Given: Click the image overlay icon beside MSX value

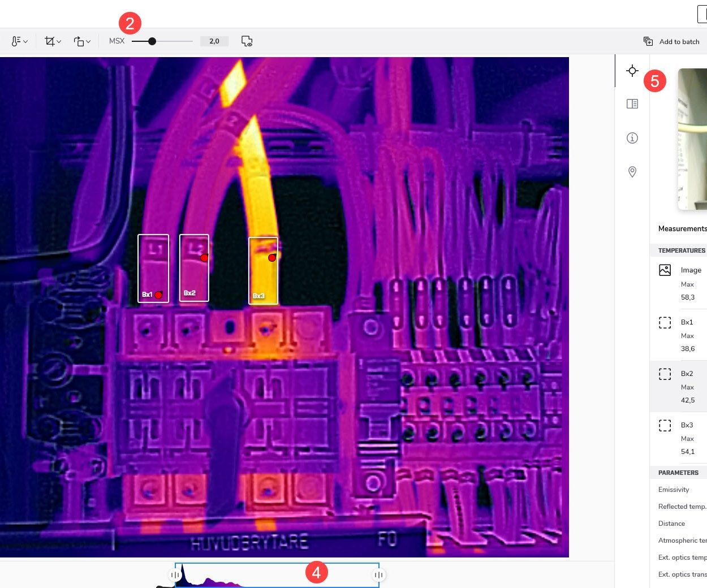Looking at the screenshot, I should pos(247,41).
